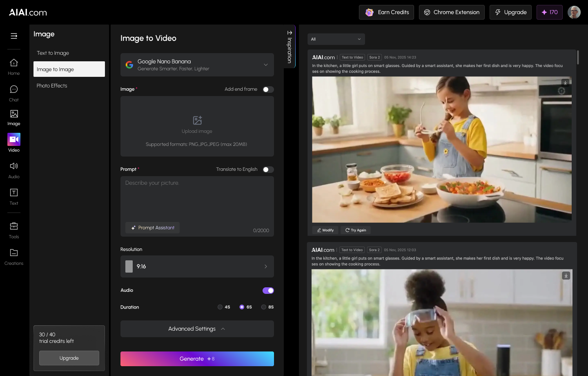588x376 pixels.
Task: Open Creations folder in sidebar
Action: (x=14, y=257)
